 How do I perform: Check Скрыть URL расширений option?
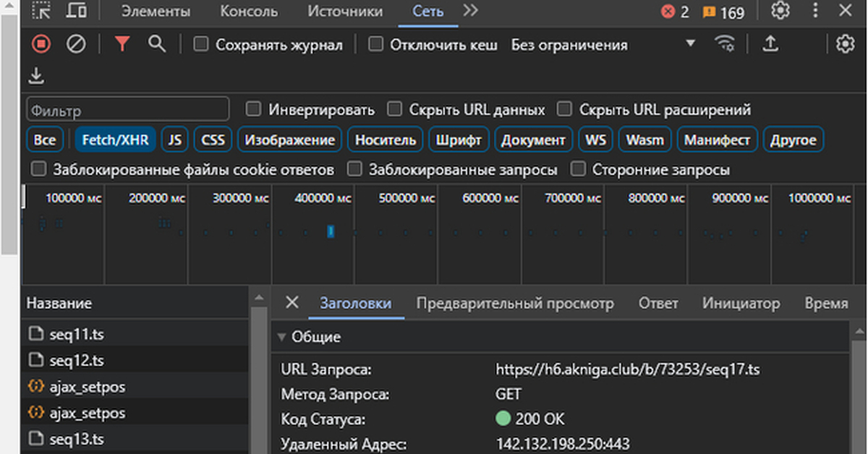[564, 109]
